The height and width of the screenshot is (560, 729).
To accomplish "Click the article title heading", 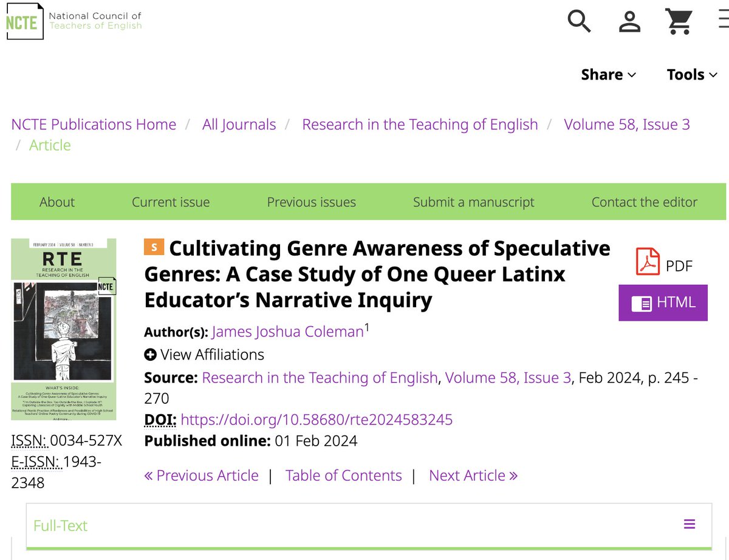I will [x=377, y=274].
